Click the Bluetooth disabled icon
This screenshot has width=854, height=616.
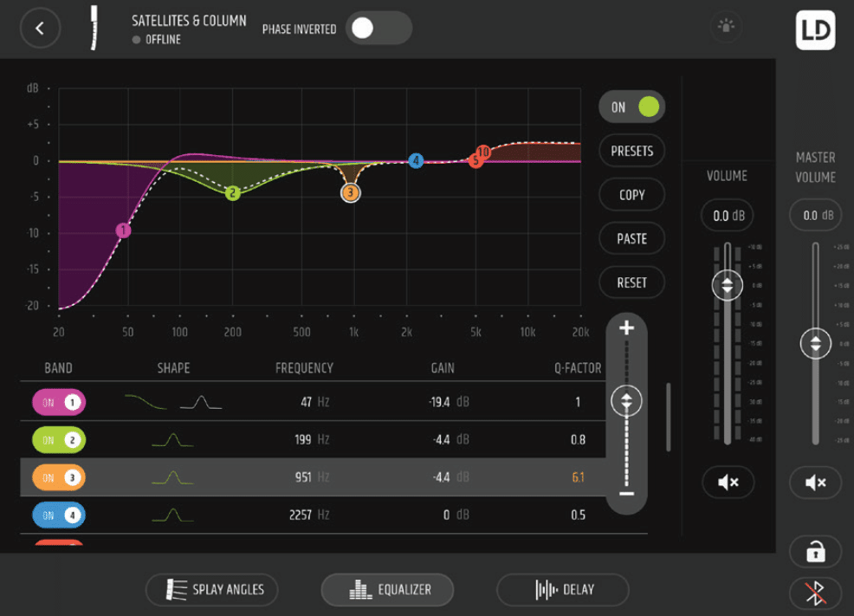[815, 593]
